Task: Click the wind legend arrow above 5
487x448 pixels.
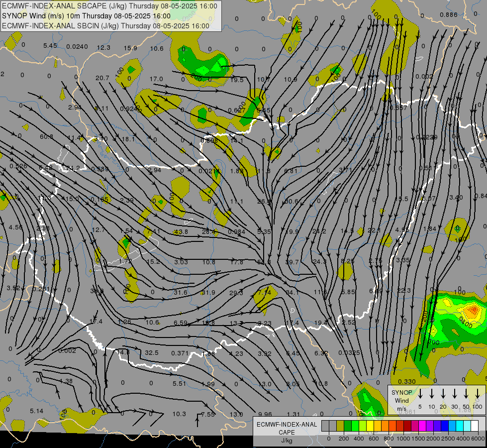Action: (420, 393)
